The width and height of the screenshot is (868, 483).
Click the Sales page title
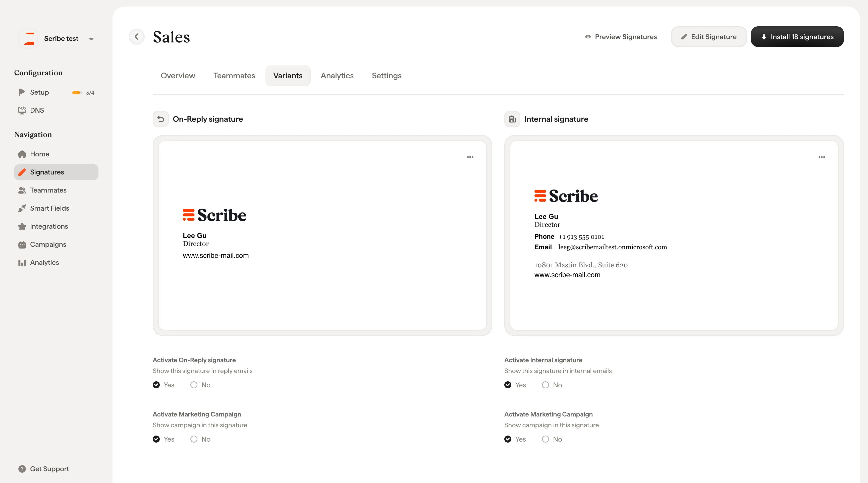(x=172, y=37)
